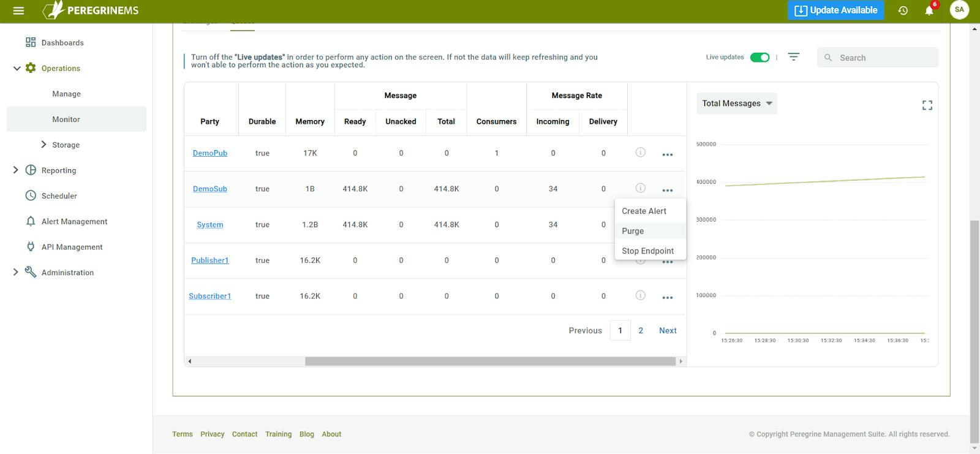Turn off the Live updates toggle

tap(759, 57)
